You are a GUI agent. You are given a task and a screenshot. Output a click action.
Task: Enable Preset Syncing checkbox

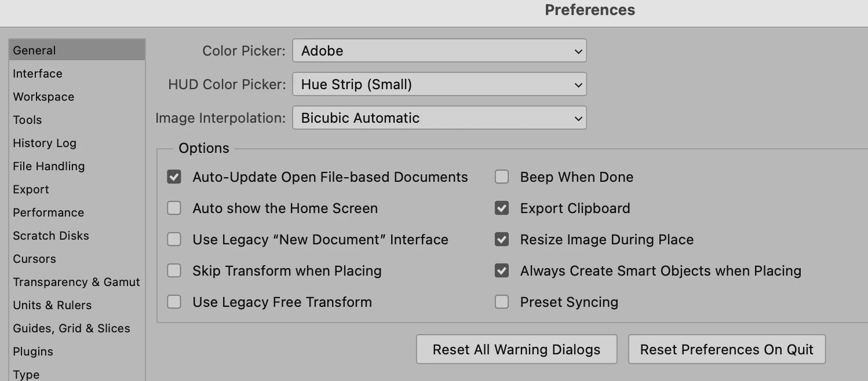[502, 302]
